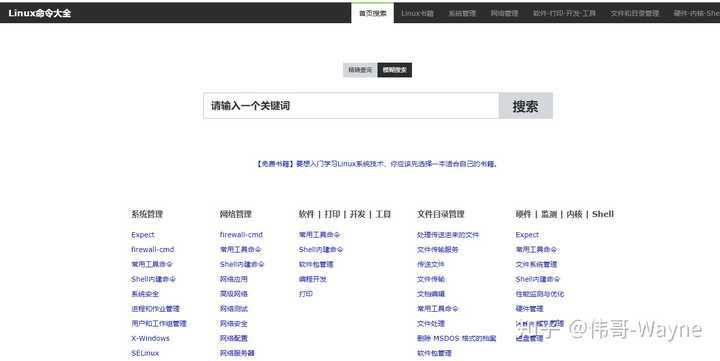720x361 pixels.
Task: Click the 网络管理 column heading
Action: [236, 214]
